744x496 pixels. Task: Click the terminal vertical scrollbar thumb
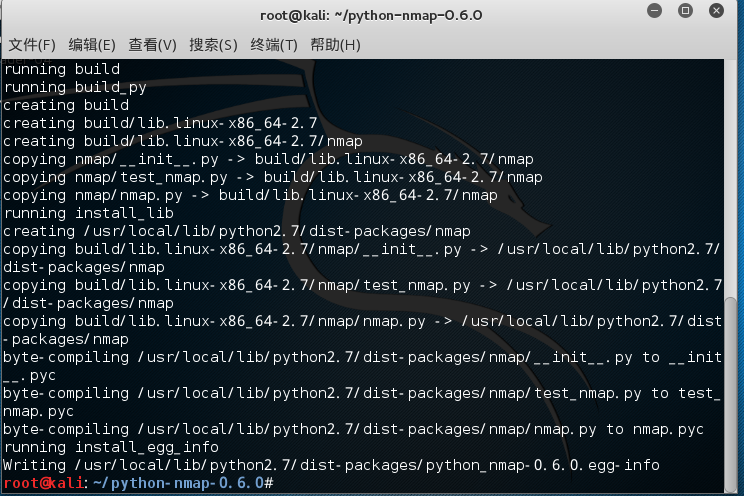click(x=731, y=394)
